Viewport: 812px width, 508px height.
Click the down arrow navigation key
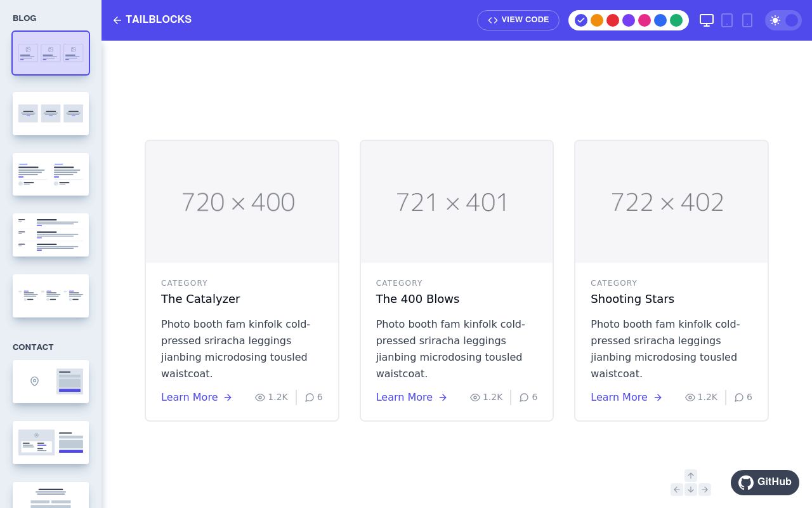click(x=691, y=490)
